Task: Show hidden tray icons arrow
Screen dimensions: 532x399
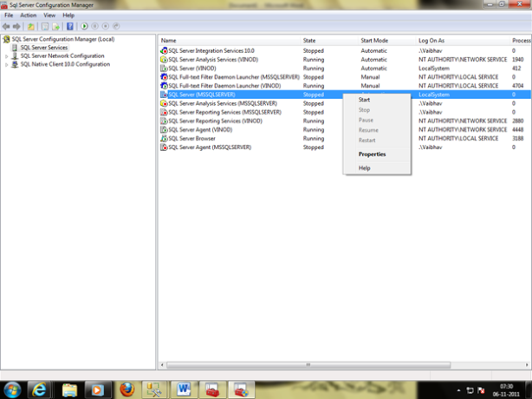Action: pyautogui.click(x=458, y=390)
